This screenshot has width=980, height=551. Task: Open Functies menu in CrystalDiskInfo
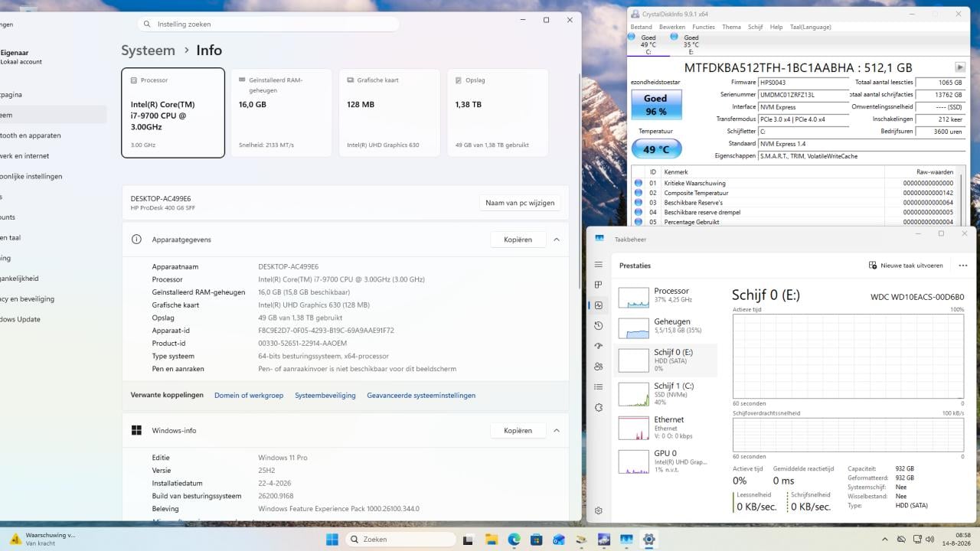[x=704, y=27]
